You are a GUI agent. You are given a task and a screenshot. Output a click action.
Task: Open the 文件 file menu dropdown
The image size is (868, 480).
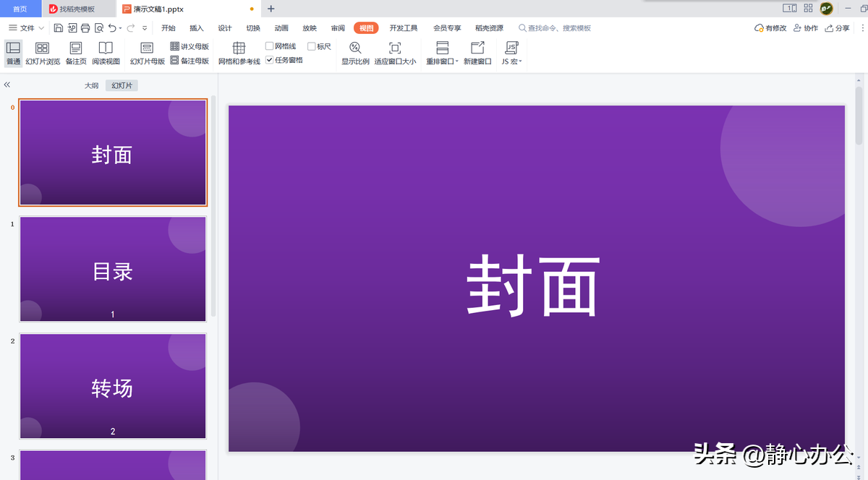click(27, 28)
